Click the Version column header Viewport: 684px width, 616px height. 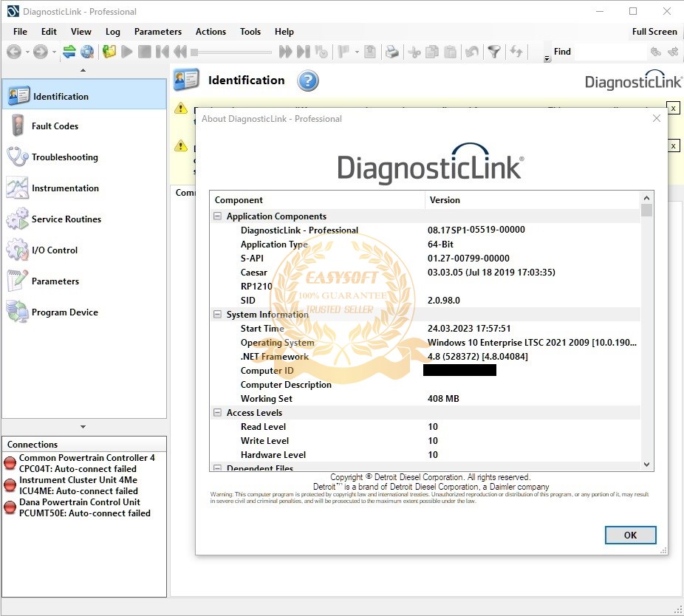[533, 200]
